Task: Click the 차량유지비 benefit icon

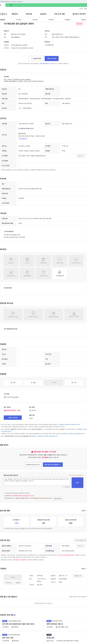Action: pyautogui.click(x=43, y=261)
